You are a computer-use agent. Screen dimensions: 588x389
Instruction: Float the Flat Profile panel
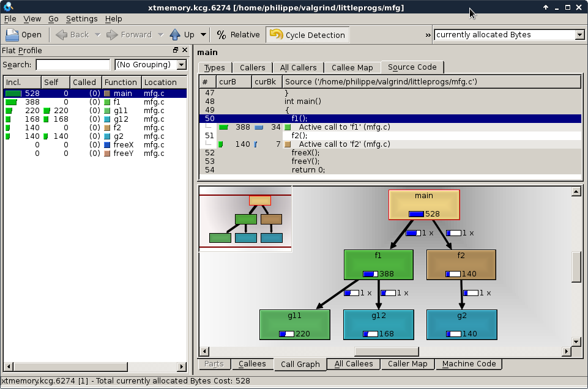coord(176,51)
